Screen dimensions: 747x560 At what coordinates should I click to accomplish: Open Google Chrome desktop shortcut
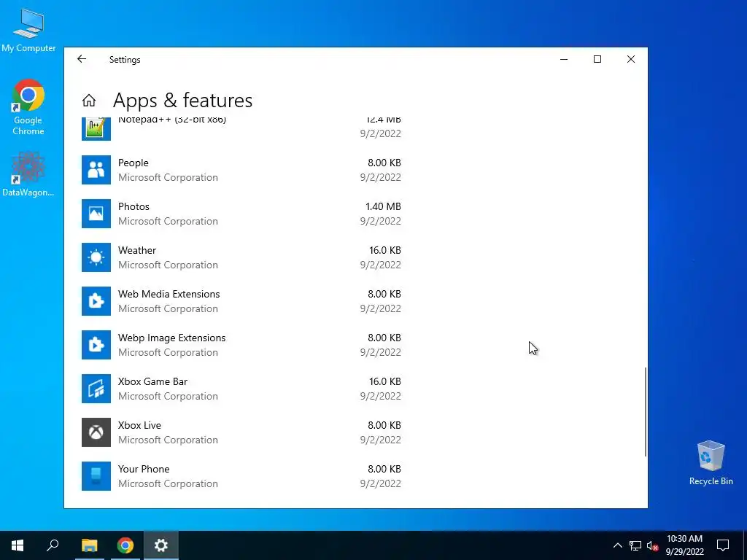pyautogui.click(x=28, y=108)
